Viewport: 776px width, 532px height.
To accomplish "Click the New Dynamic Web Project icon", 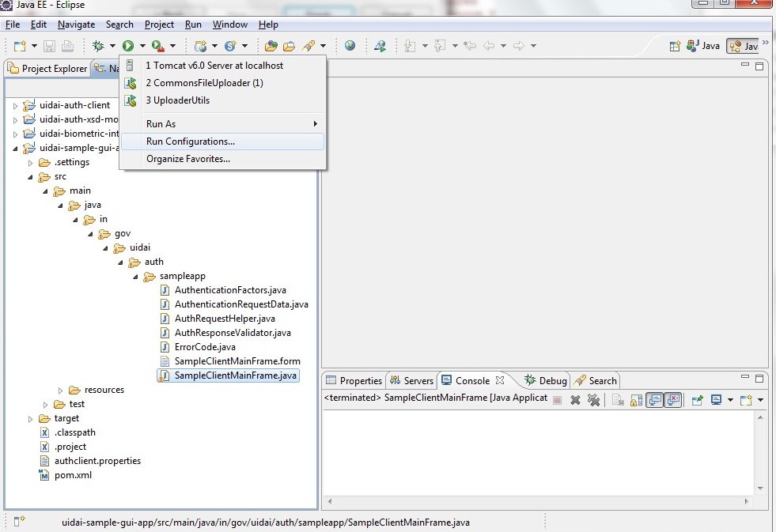I will pyautogui.click(x=200, y=46).
